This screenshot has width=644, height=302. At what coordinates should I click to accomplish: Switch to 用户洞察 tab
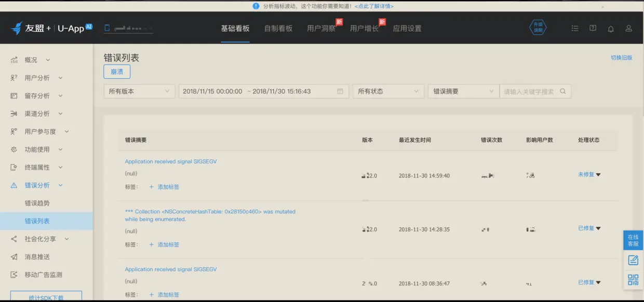pyautogui.click(x=321, y=29)
